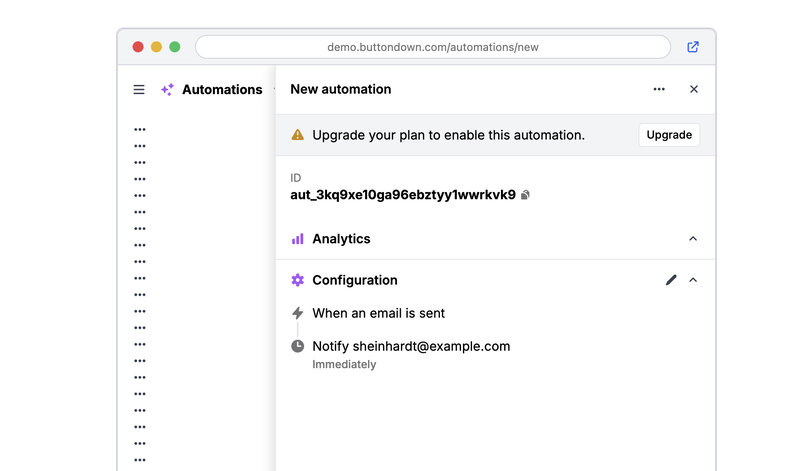Open the external link icon next to the URL
Viewport: 800px width, 471px height.
[x=693, y=47]
